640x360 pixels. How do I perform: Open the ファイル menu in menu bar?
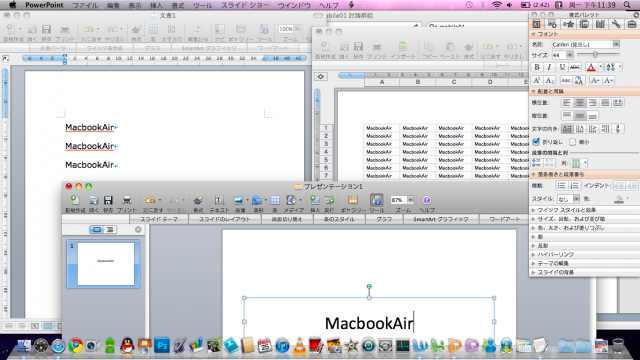point(85,5)
